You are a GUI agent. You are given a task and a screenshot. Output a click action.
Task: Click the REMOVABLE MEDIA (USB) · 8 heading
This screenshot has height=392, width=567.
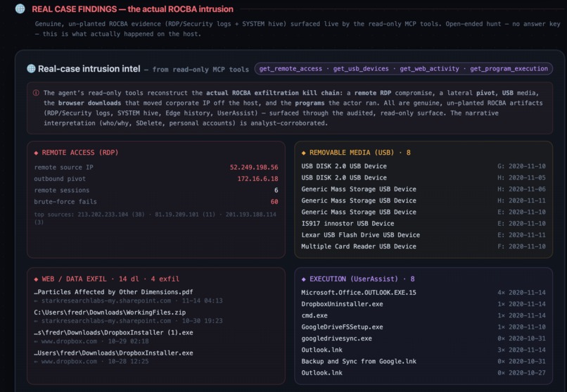pos(359,153)
